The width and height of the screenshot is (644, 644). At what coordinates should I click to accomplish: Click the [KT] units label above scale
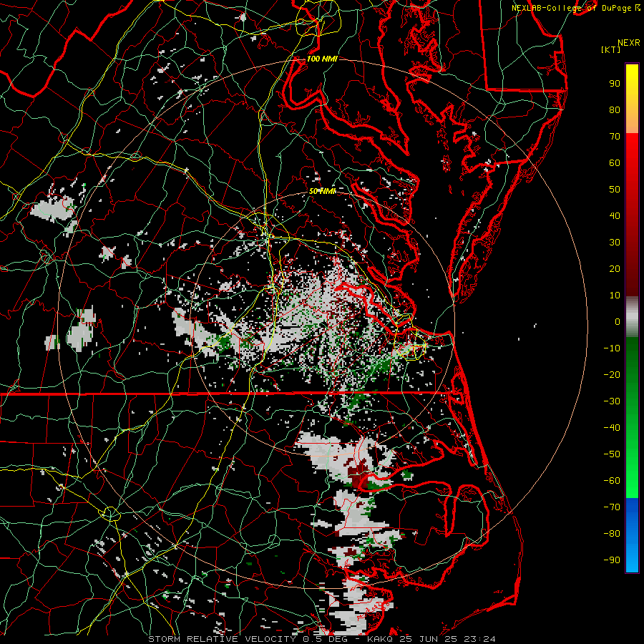[610, 49]
